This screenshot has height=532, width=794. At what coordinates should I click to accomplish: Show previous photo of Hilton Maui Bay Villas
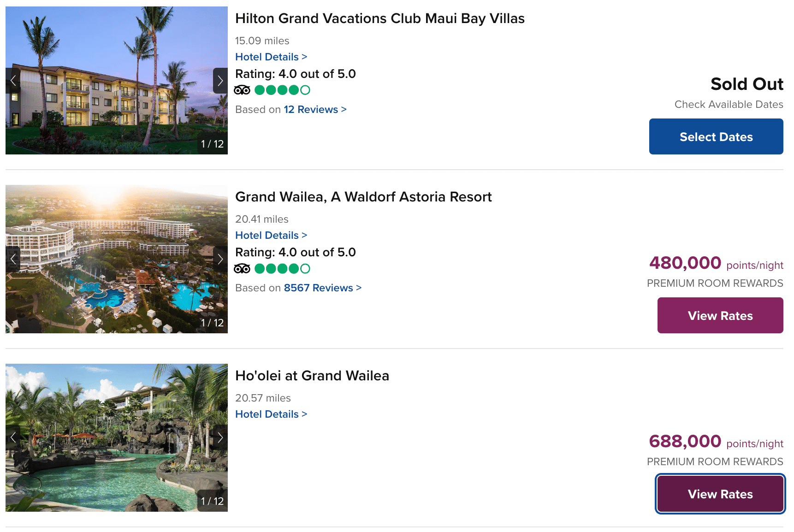(x=13, y=81)
